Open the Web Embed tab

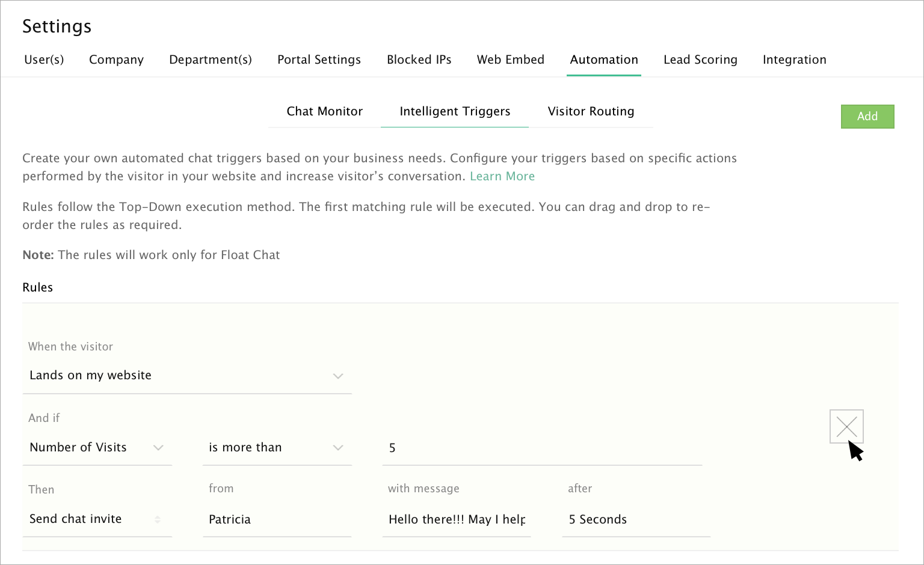click(510, 60)
